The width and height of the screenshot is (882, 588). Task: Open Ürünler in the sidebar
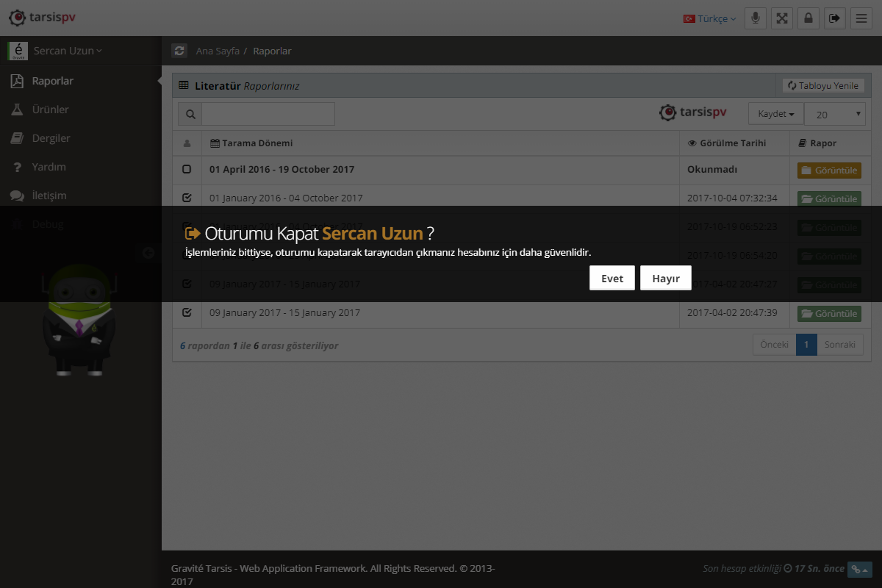[x=50, y=110]
